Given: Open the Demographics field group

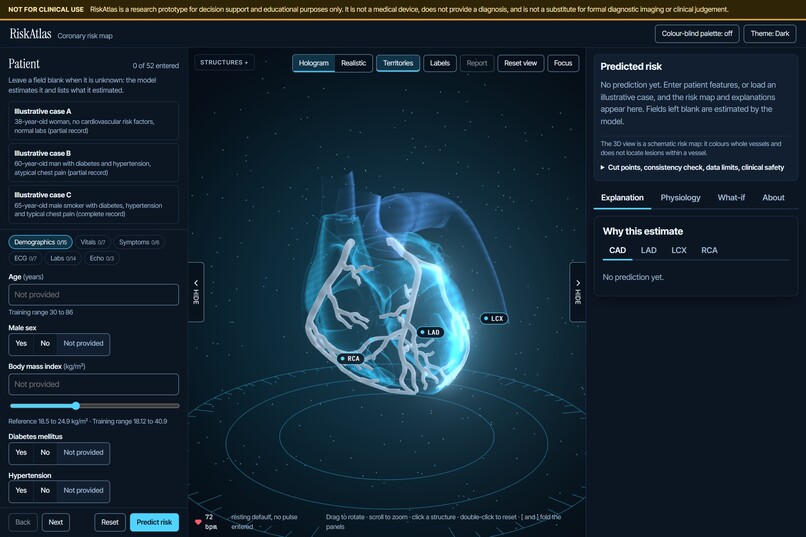Looking at the screenshot, I should coord(41,242).
